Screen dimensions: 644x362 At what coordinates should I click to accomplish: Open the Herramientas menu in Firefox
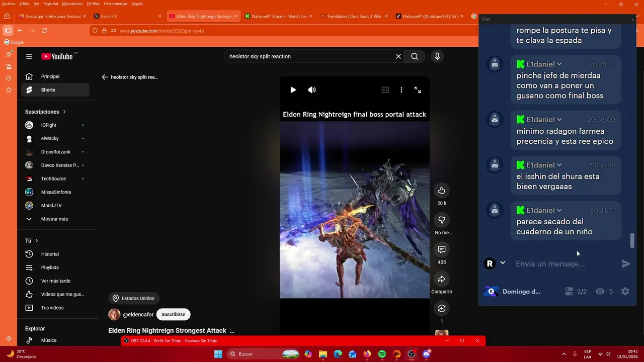(x=115, y=4)
